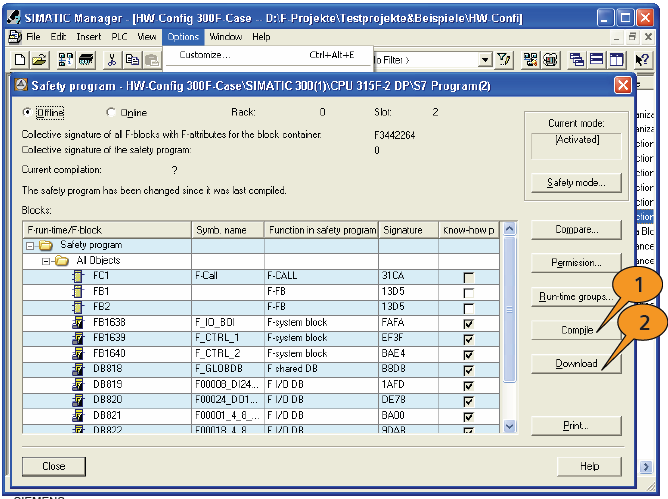The image size is (668, 499).
Task: Click the Safety mode button
Action: [576, 183]
